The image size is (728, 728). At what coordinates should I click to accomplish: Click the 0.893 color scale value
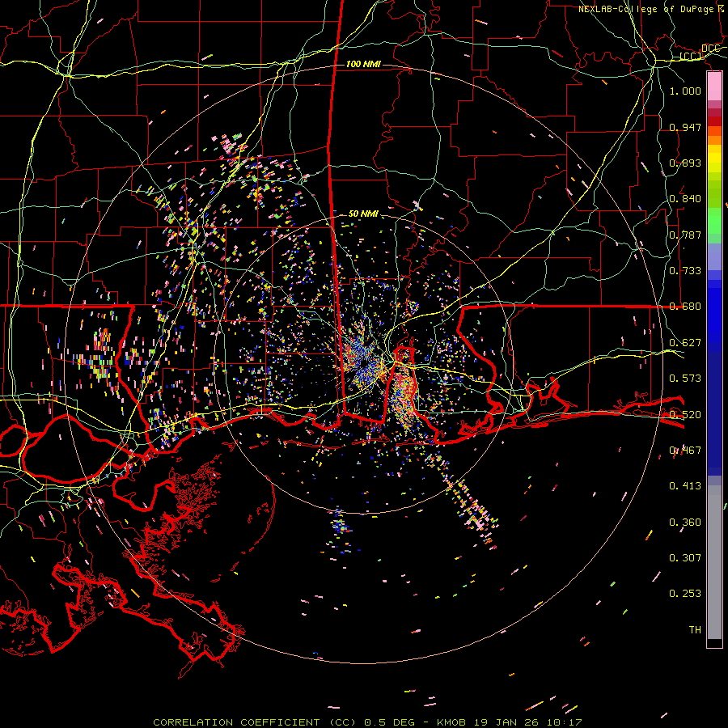pos(685,163)
